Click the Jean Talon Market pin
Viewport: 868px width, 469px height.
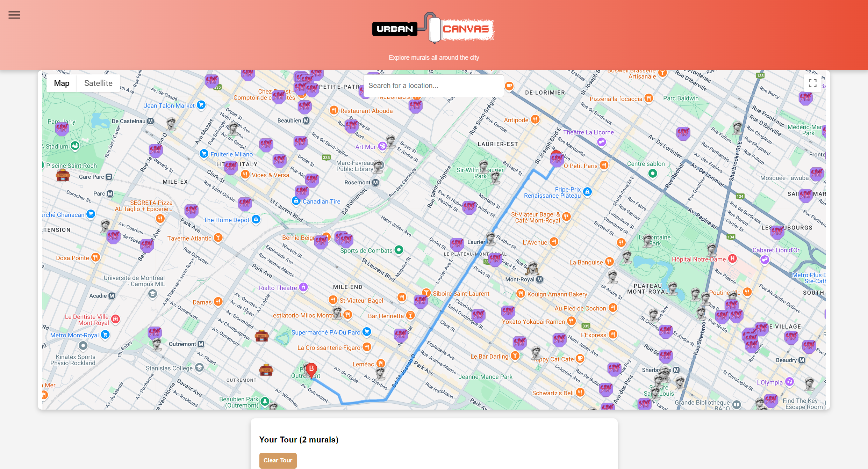(x=201, y=105)
